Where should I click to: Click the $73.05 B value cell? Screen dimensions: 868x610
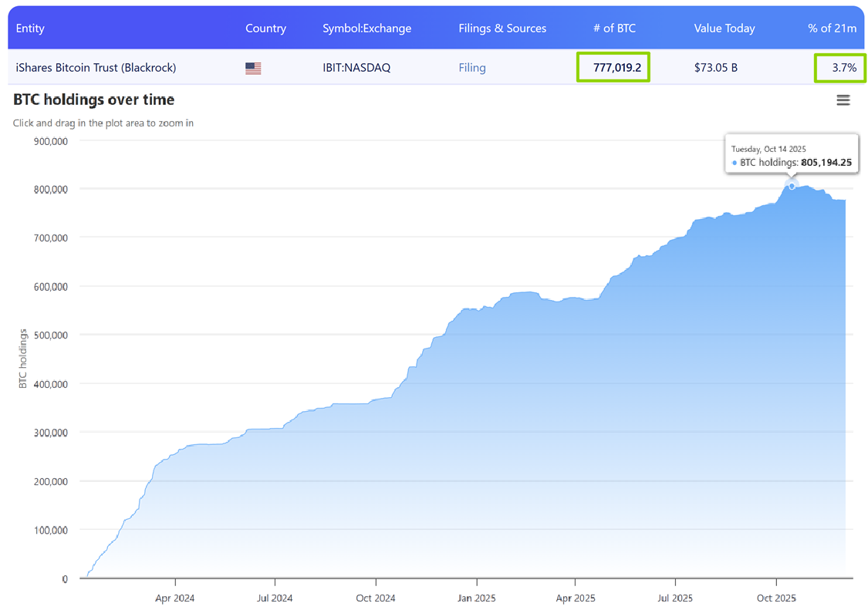point(715,68)
